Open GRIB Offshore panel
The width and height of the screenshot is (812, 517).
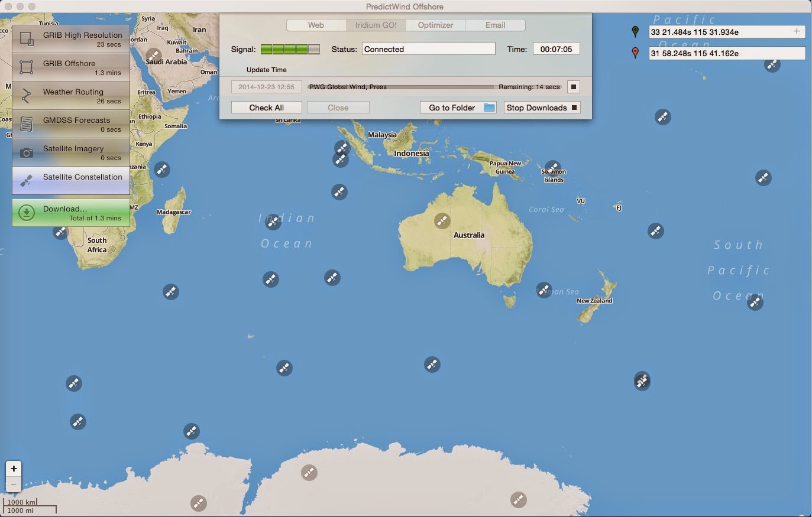tap(71, 67)
